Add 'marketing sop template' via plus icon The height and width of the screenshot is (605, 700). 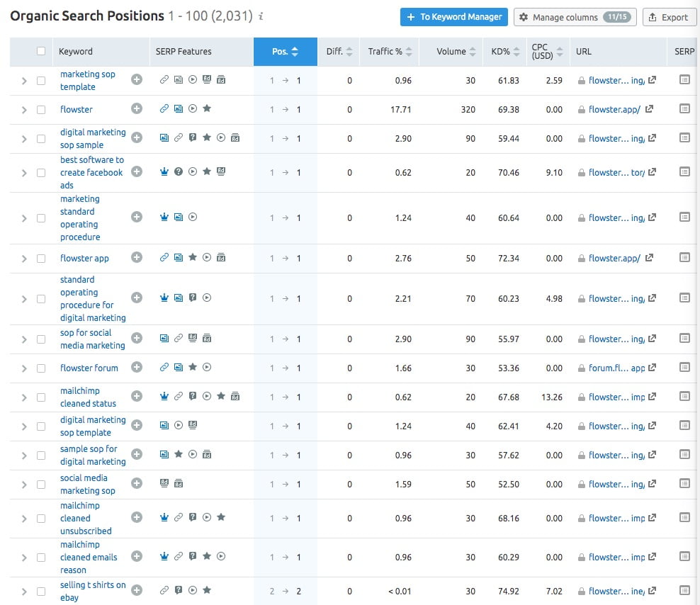point(137,79)
